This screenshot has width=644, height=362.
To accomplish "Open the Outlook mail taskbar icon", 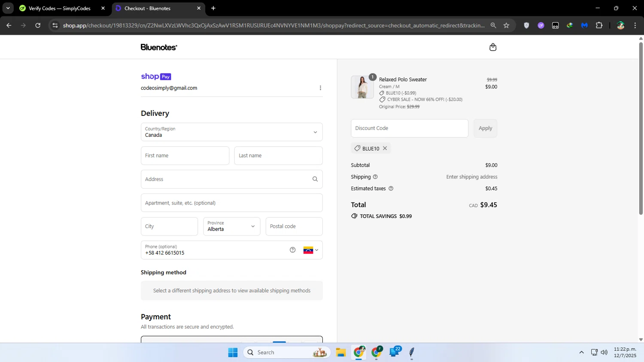I will coord(395,353).
